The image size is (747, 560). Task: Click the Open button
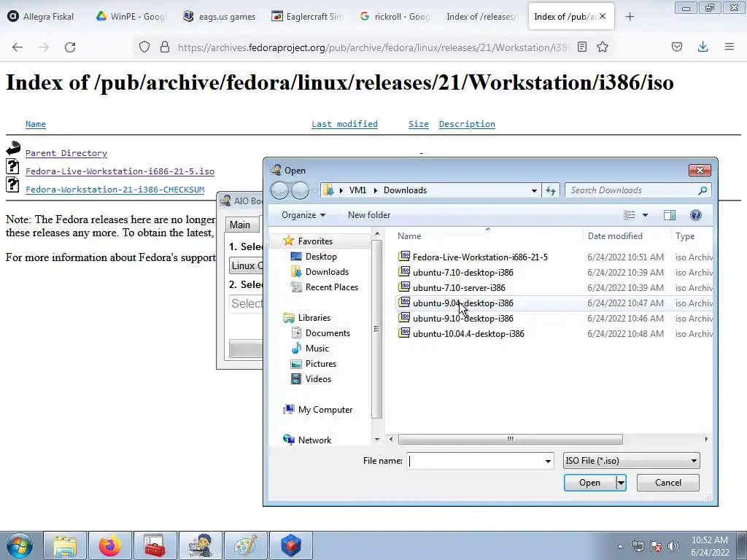pos(589,483)
